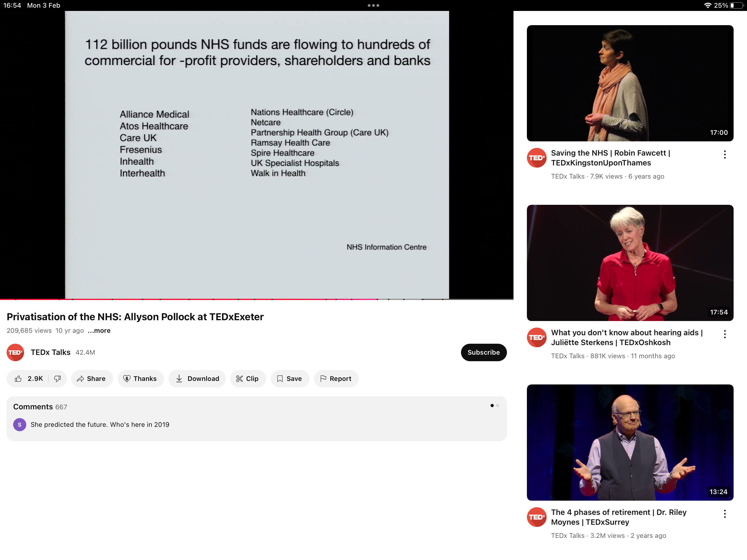Tap 17:00 duration badge on first thumbnail
Viewport: 747px width, 560px height.
coord(719,132)
